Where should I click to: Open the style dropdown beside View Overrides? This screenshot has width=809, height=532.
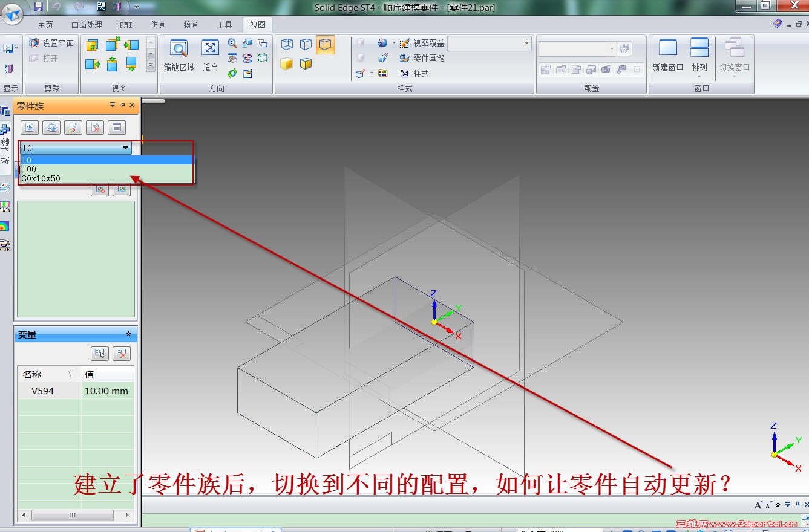(x=490, y=44)
